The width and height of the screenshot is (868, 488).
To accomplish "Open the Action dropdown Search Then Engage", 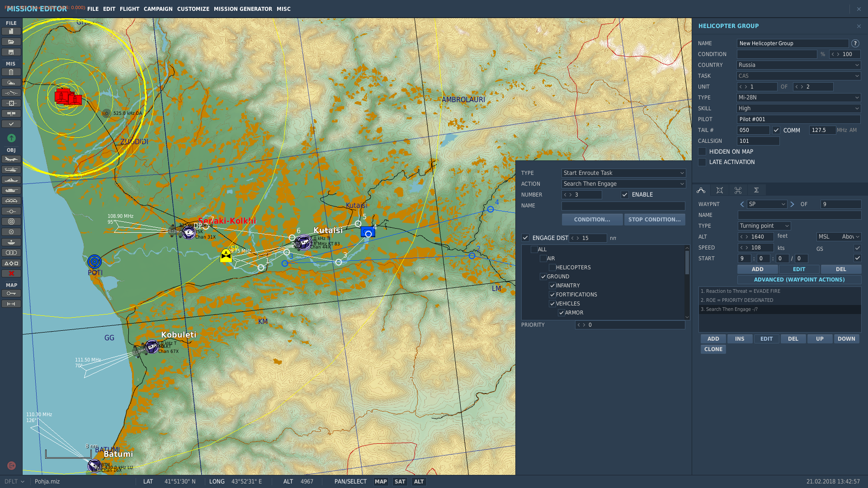I will pyautogui.click(x=623, y=184).
